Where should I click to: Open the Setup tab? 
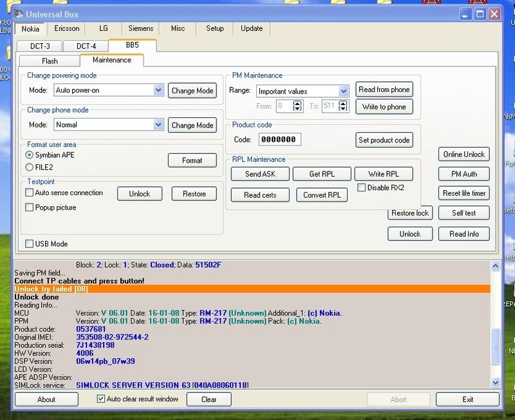(x=215, y=28)
